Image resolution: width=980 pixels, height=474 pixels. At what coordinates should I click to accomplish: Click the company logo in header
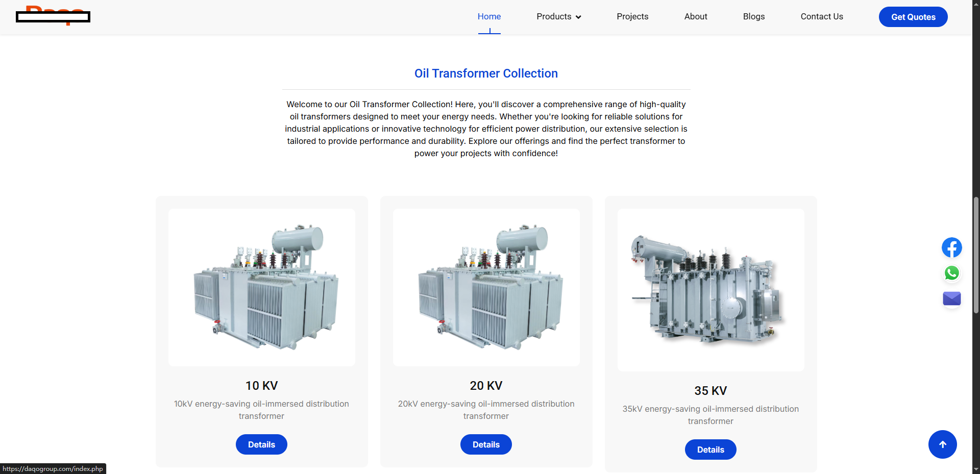pyautogui.click(x=53, y=16)
